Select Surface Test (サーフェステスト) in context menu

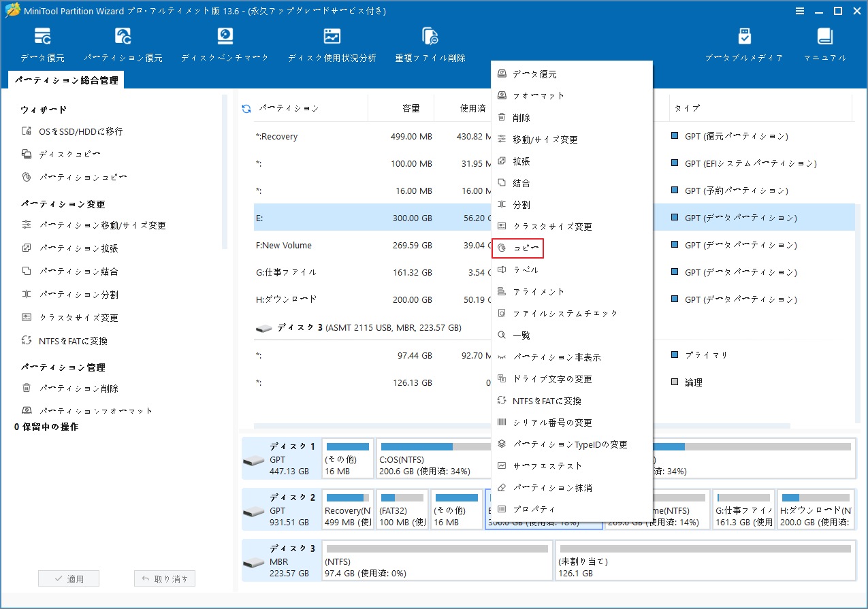pos(572,466)
